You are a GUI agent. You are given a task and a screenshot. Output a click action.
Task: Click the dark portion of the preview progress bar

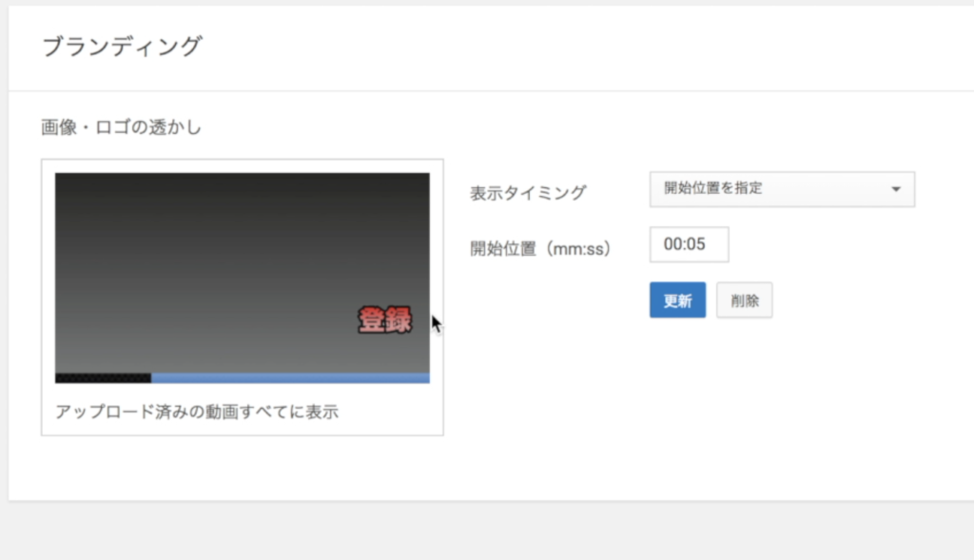point(103,378)
